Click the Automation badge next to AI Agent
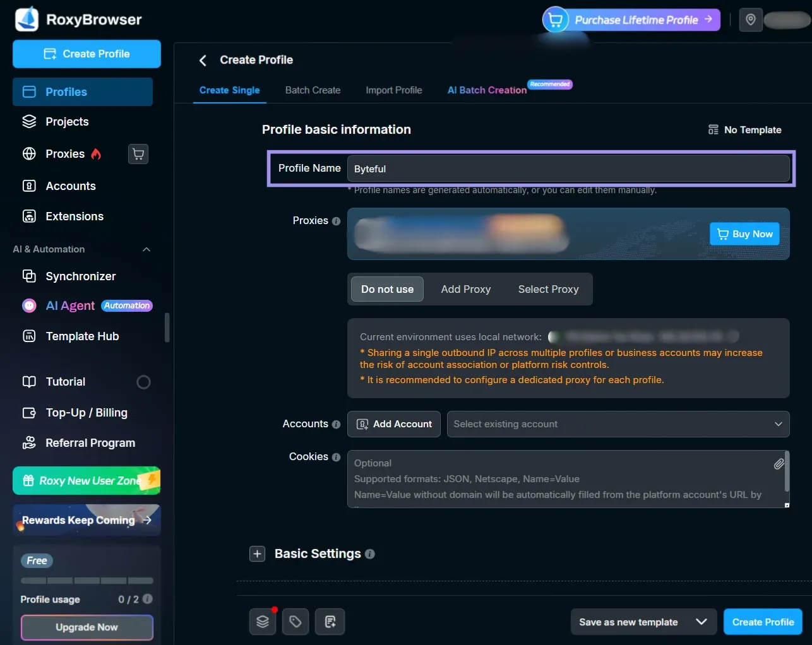 [127, 305]
